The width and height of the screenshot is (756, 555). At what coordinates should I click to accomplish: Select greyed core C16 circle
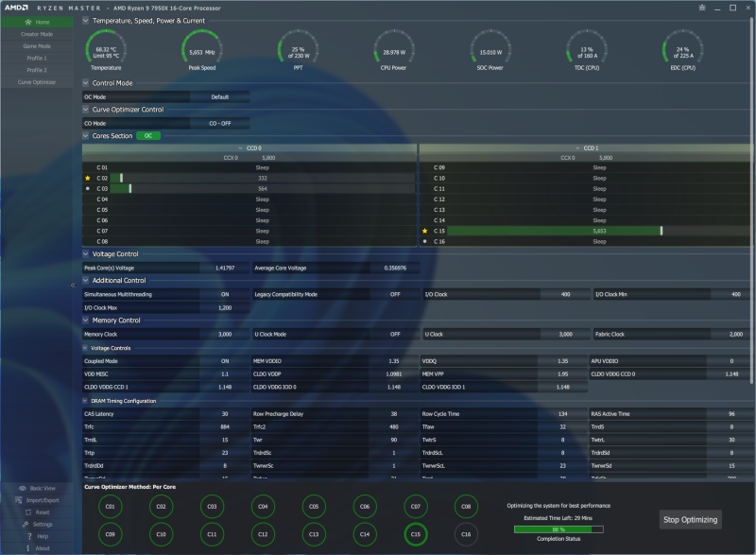tap(466, 534)
